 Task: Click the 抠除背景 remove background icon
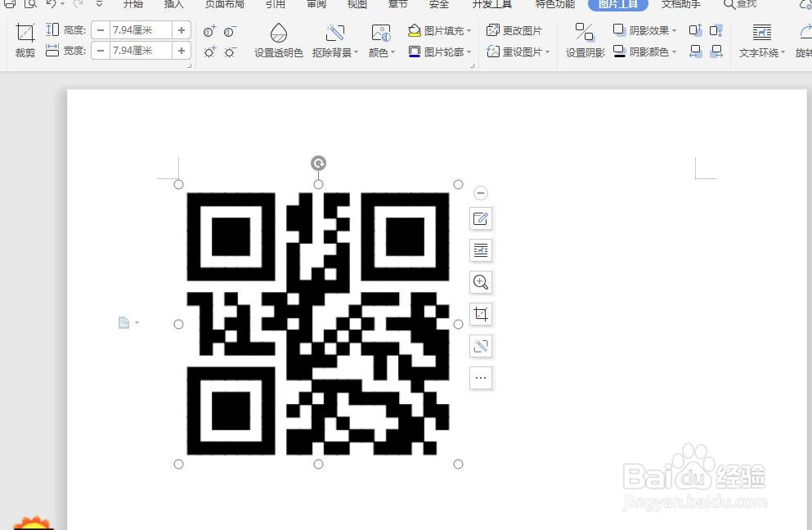pyautogui.click(x=334, y=34)
